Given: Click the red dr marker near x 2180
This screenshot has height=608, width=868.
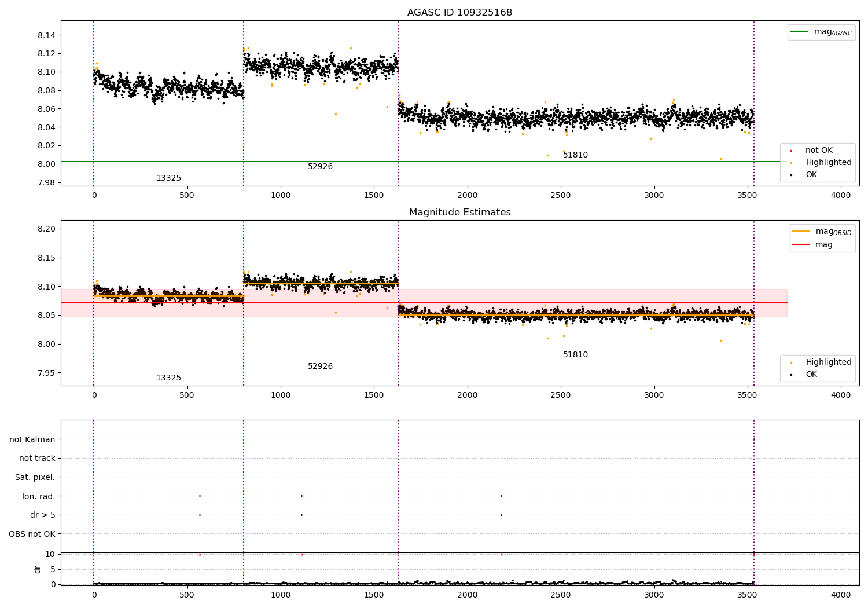Looking at the screenshot, I should (x=501, y=554).
